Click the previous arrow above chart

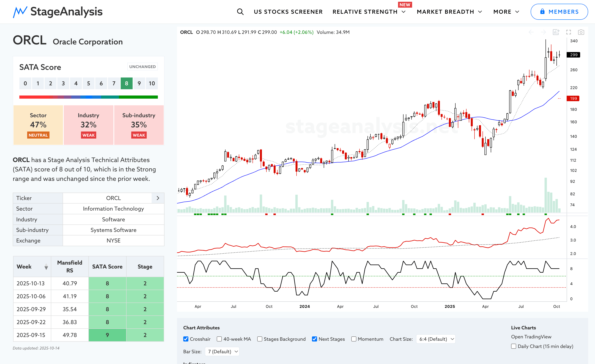pos(531,32)
